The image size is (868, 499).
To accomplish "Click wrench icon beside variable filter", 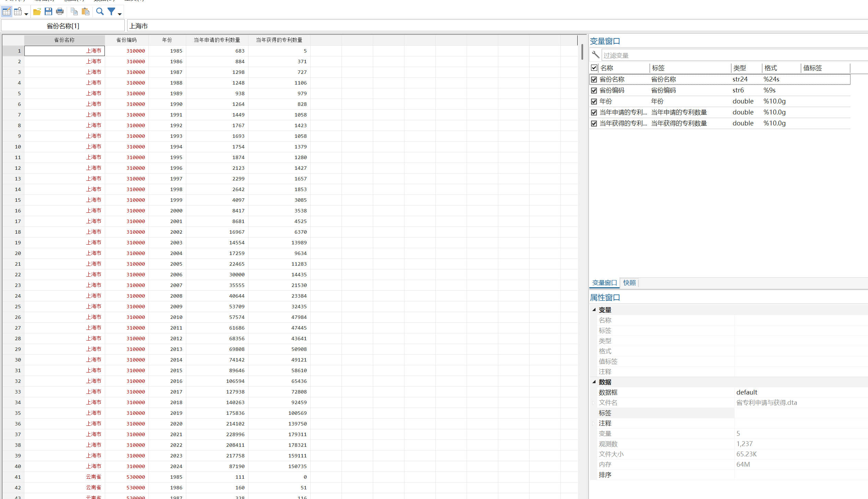I will tap(596, 55).
